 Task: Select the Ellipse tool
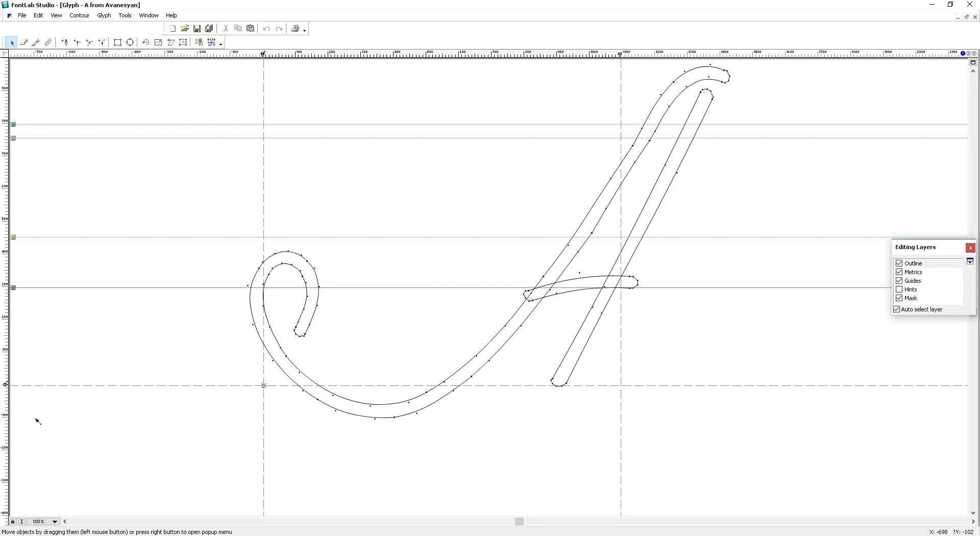point(130,42)
